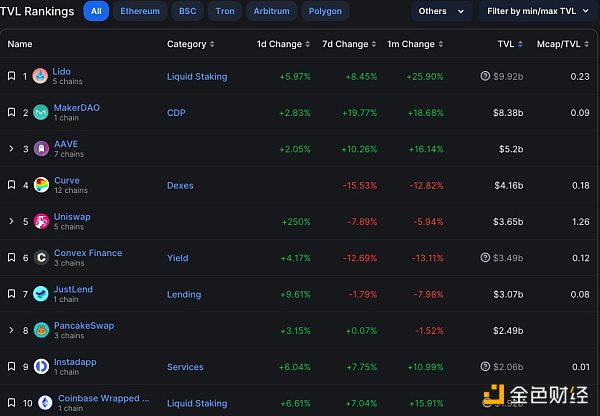The width and height of the screenshot is (600, 416).
Task: Click the Curve rainbow logo
Action: coord(40,185)
